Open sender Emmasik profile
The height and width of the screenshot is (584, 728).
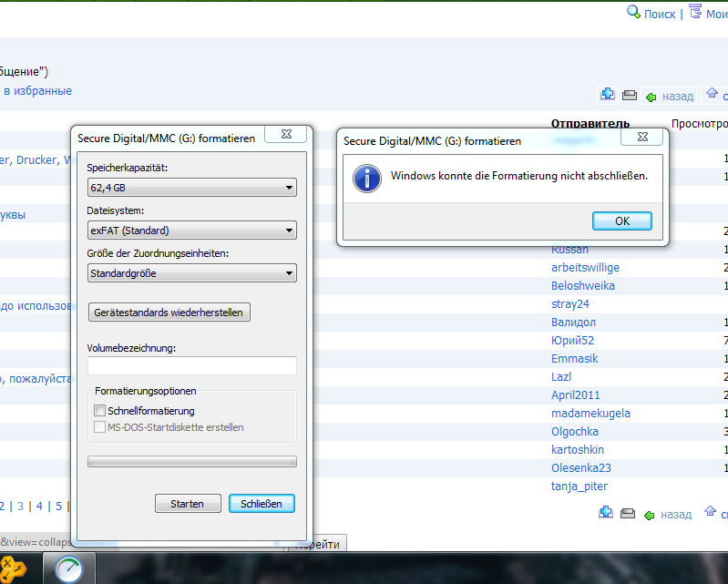tap(574, 359)
